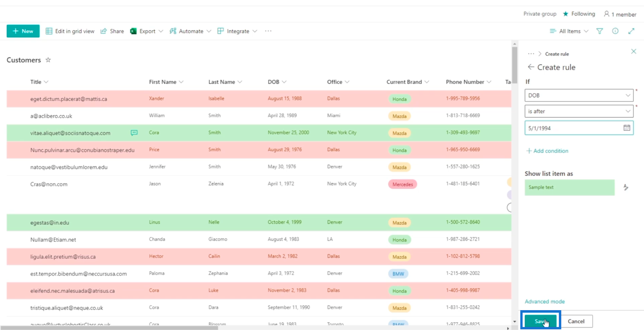Open the date picker calendar icon

[627, 128]
